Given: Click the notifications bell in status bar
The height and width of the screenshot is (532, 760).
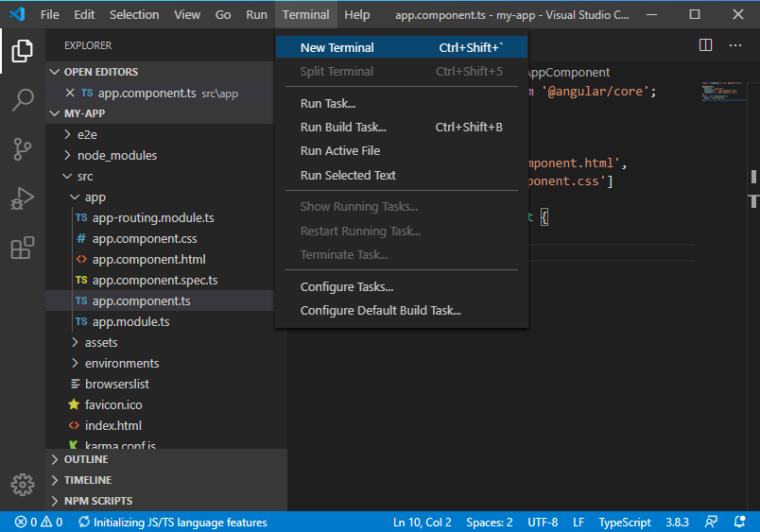Looking at the screenshot, I should 739,522.
